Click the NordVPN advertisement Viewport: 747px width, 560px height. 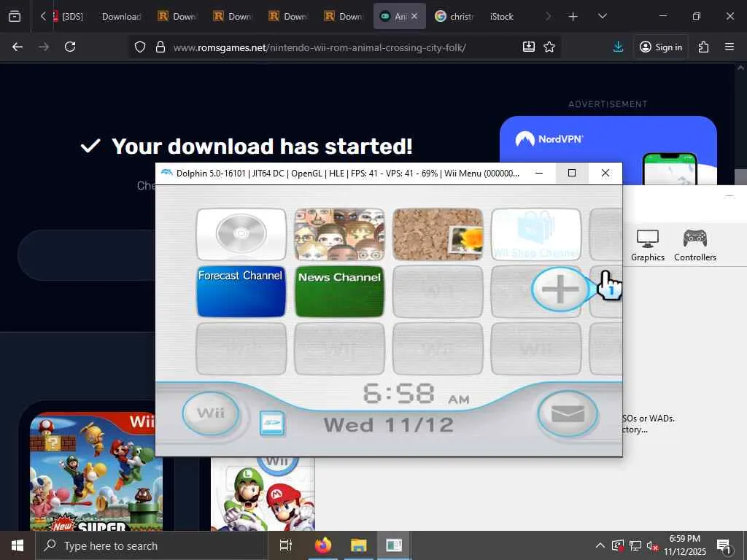point(608,150)
